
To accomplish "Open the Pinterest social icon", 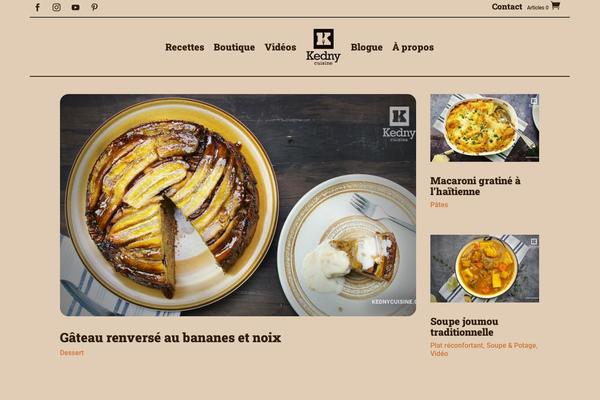I will (95, 7).
